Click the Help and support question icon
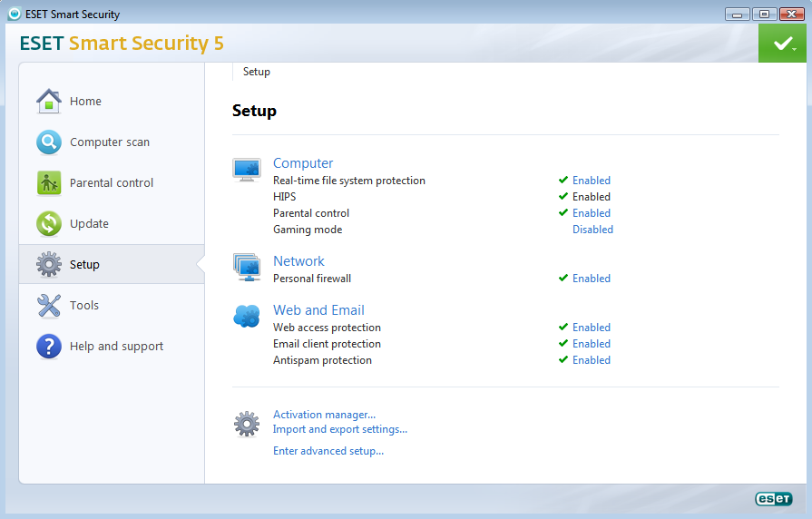Screen dimensions: 812x519 [x=49, y=347]
